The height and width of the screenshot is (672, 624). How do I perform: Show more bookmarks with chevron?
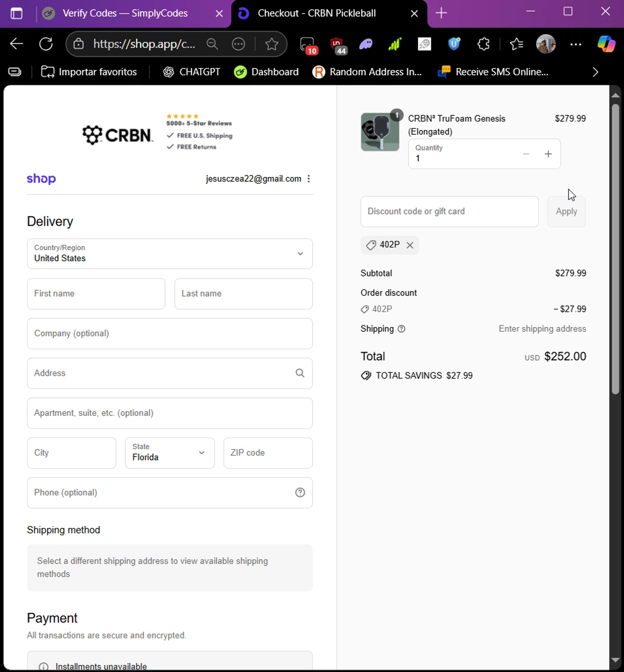(595, 72)
